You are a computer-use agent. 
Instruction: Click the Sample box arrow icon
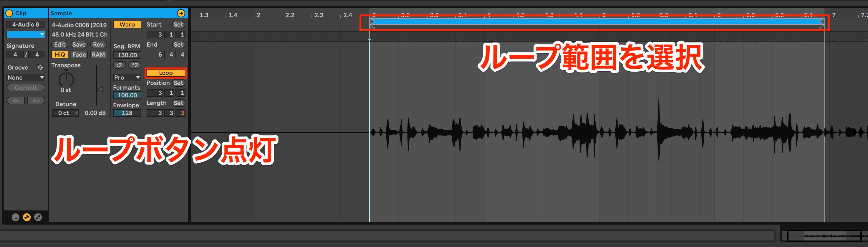[181, 13]
